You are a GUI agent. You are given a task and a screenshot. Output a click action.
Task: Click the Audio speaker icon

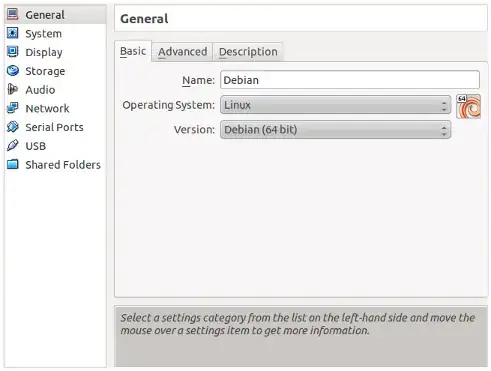pyautogui.click(x=13, y=89)
